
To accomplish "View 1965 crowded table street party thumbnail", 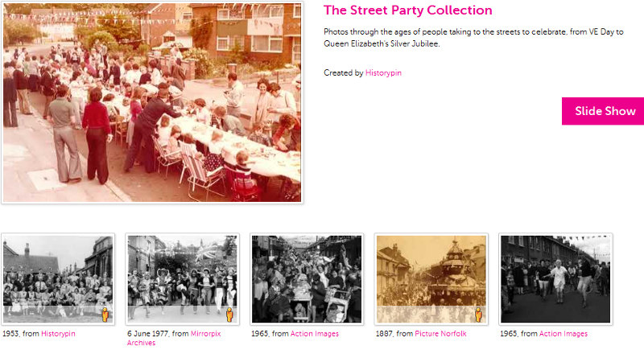I will (x=307, y=279).
